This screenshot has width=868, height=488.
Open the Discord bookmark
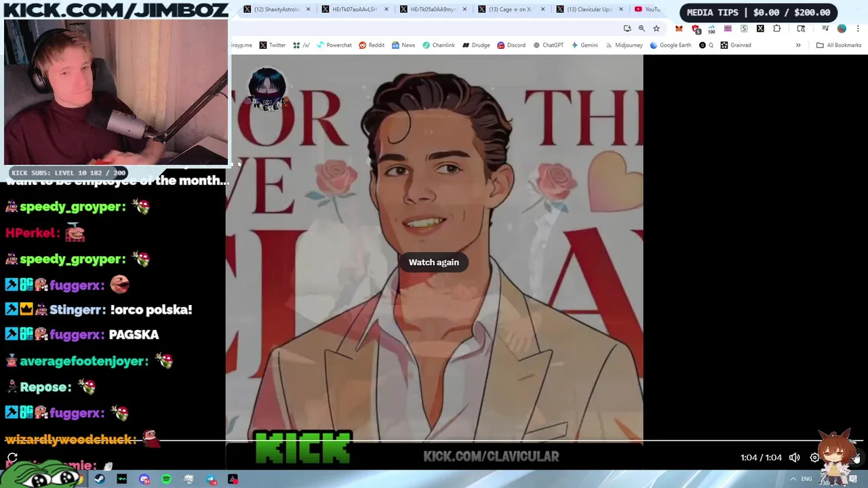tap(511, 45)
